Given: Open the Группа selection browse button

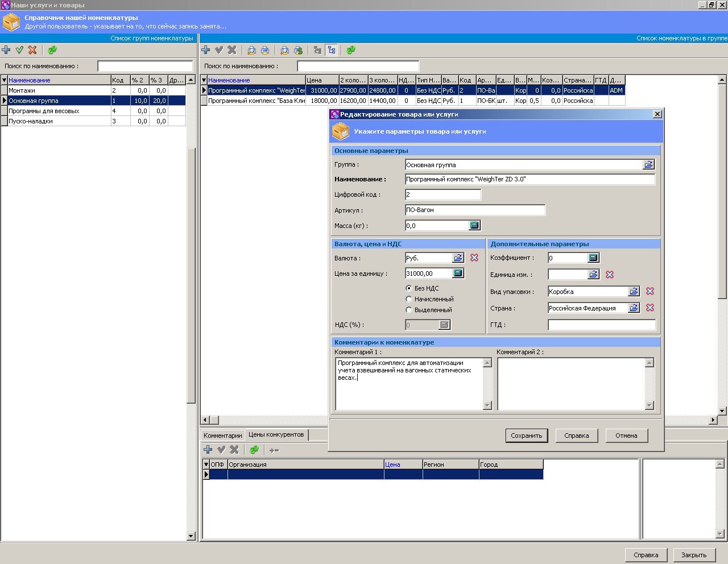Looking at the screenshot, I should click(x=648, y=165).
